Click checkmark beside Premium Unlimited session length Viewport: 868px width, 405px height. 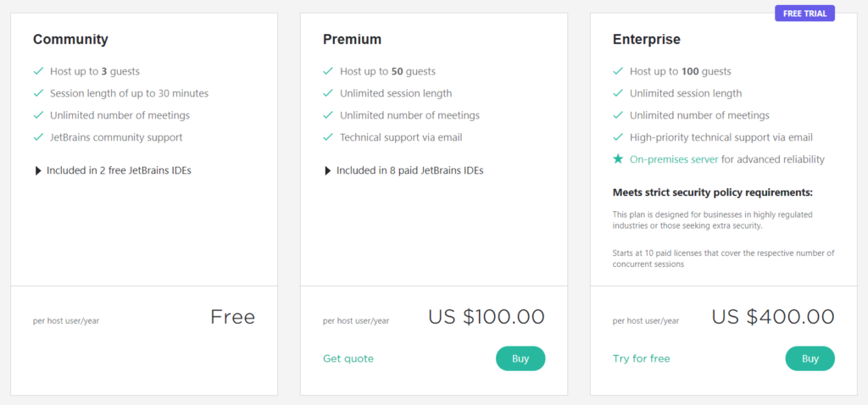328,93
